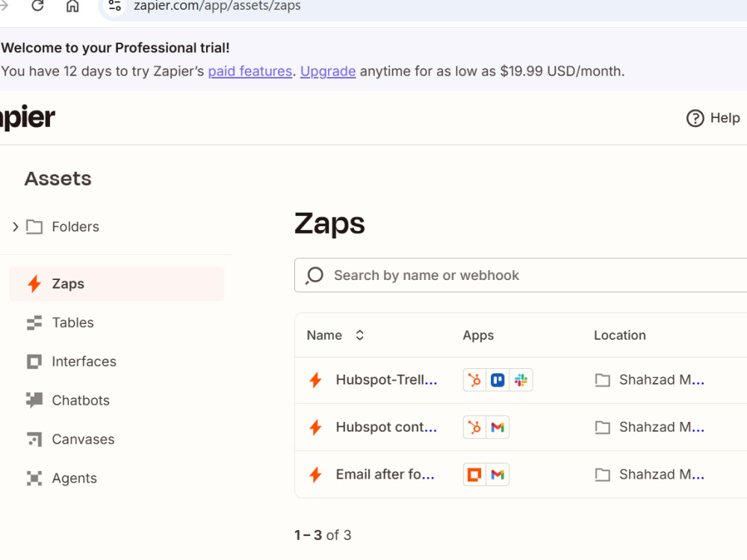Select the zapier.com URL in the address bar
747x560 pixels.
pyautogui.click(x=217, y=6)
